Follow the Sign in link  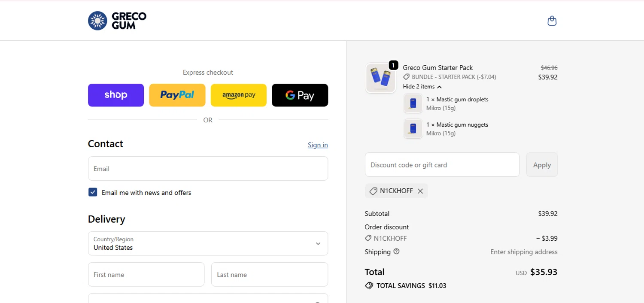(x=318, y=145)
